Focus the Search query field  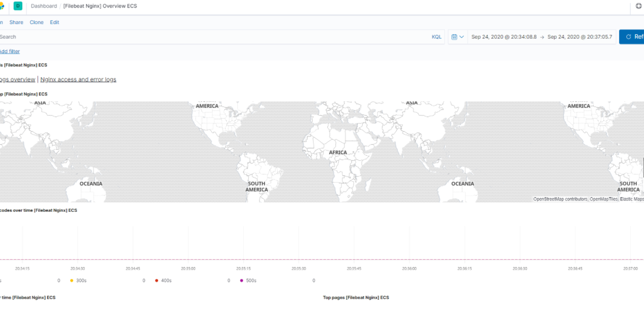pyautogui.click(x=213, y=37)
